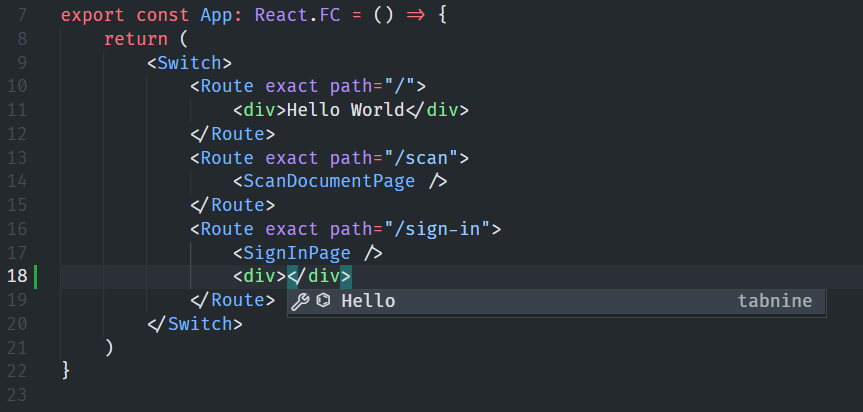Viewport: 863px width, 412px height.
Task: Click the "ScanDocumentPage" component on line 14
Action: (x=330, y=182)
